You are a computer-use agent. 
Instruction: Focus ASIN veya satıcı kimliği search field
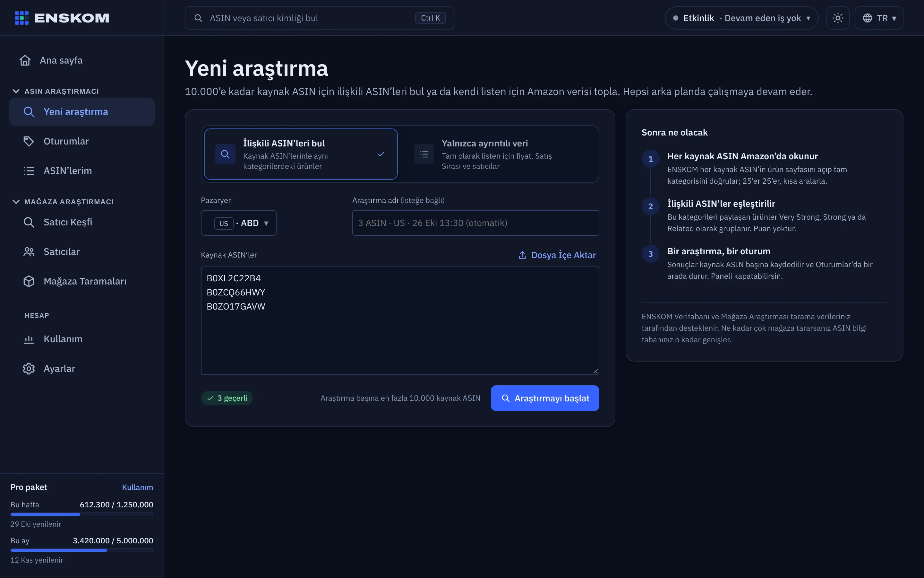[x=319, y=18]
